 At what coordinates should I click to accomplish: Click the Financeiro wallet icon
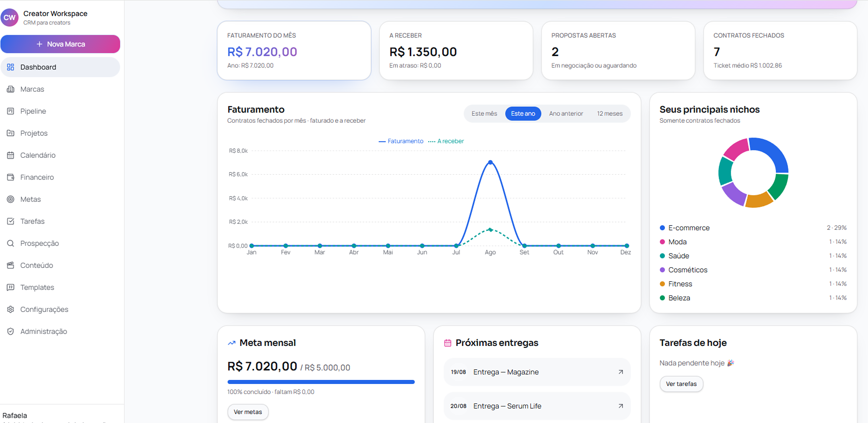coord(10,177)
